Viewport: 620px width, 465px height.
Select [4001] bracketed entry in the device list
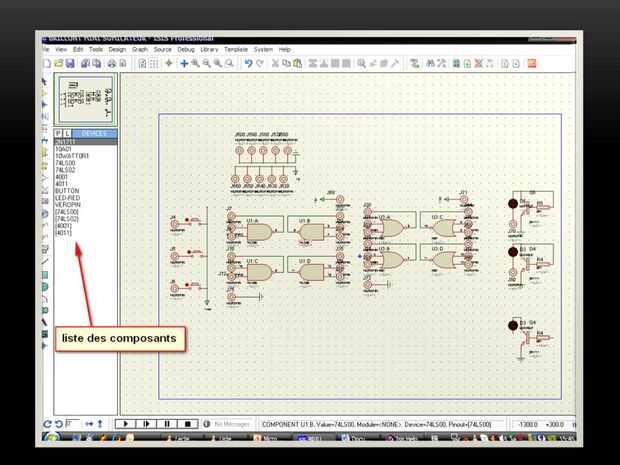pos(63,226)
